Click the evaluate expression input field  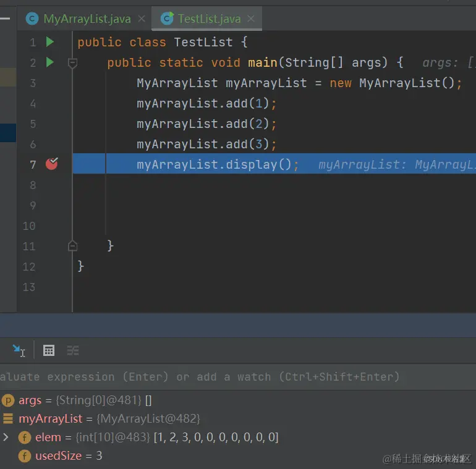pyautogui.click(x=238, y=377)
